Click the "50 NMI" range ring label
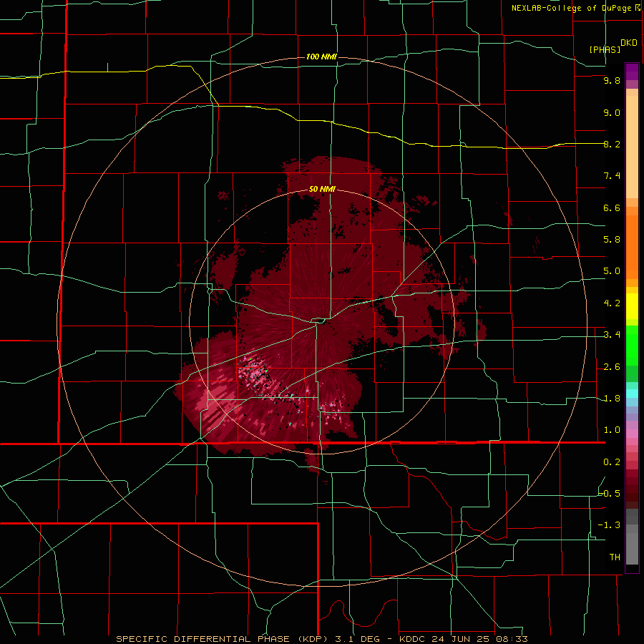The width and height of the screenshot is (644, 644). pos(322,189)
